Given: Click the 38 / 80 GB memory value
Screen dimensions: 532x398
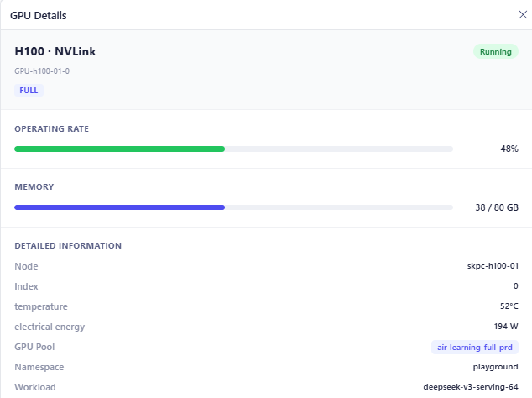Looking at the screenshot, I should pyautogui.click(x=497, y=207).
